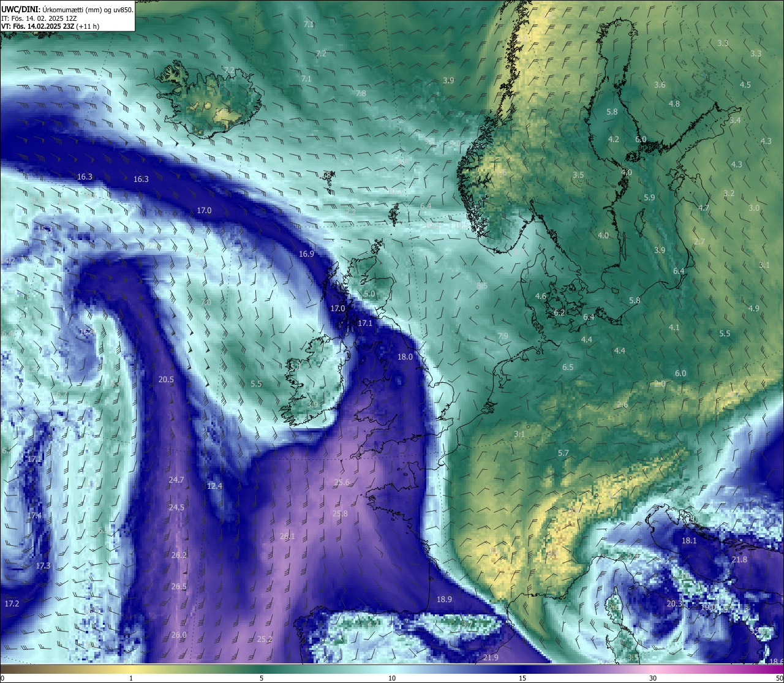Click the 17.2 value on the left edge
The image size is (784, 683).
coord(12,603)
